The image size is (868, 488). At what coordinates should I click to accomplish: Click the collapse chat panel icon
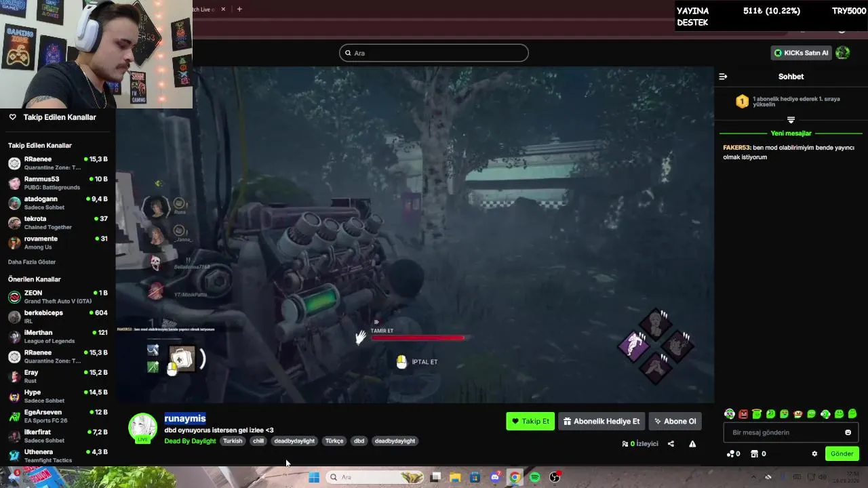(x=723, y=77)
